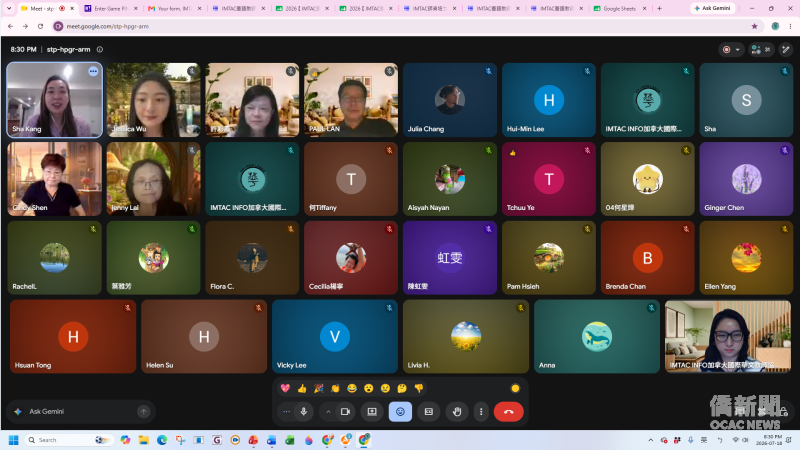Leave the call with red hangup button

coord(508,412)
